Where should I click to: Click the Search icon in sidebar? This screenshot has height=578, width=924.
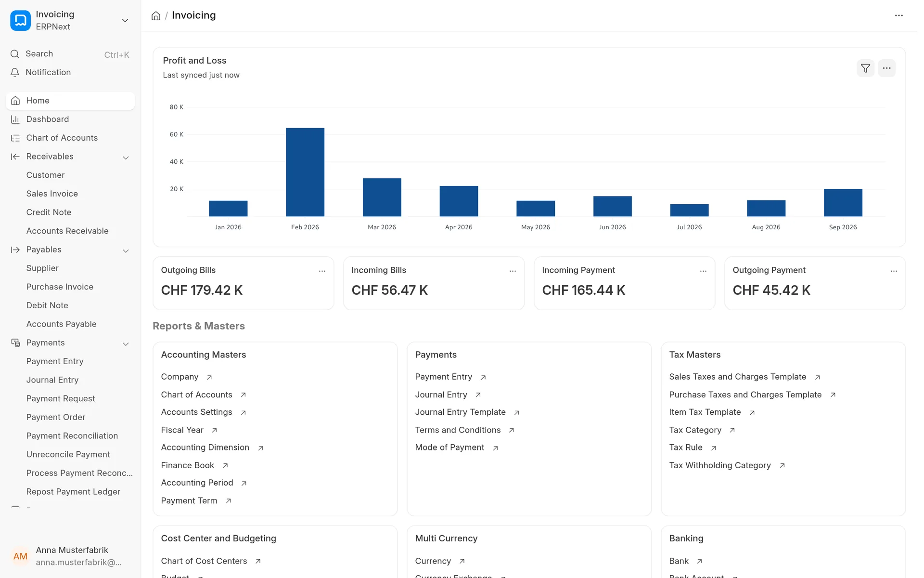pos(15,54)
